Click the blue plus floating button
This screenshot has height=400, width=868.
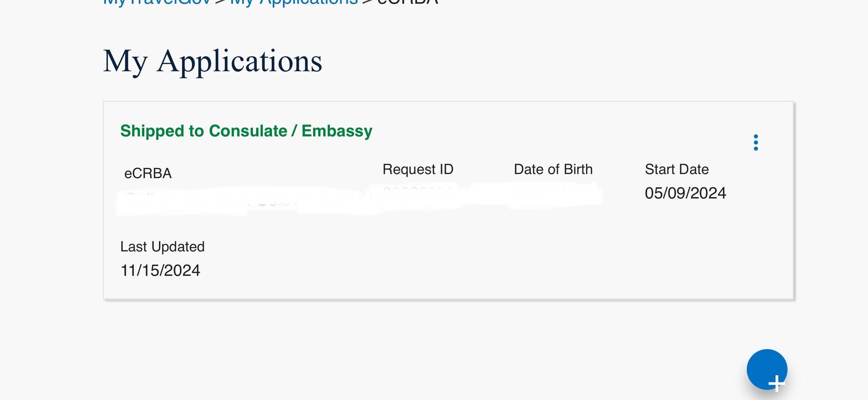(767, 369)
